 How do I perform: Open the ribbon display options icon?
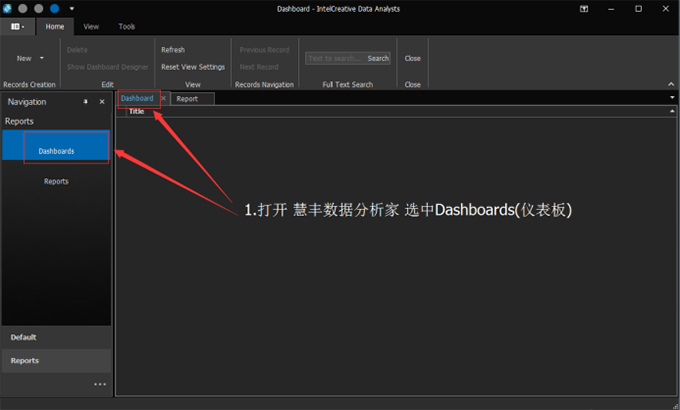coord(584,9)
